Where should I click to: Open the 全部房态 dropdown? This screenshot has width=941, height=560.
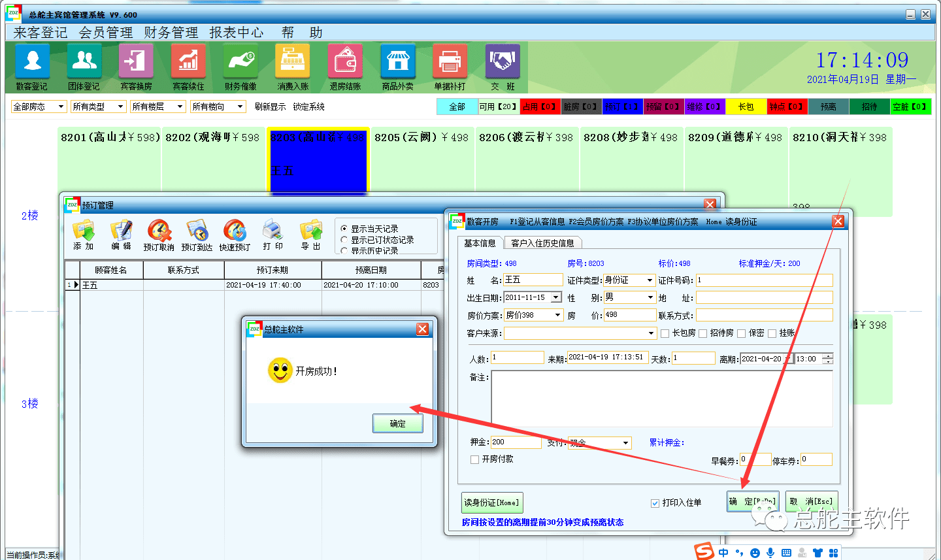61,107
